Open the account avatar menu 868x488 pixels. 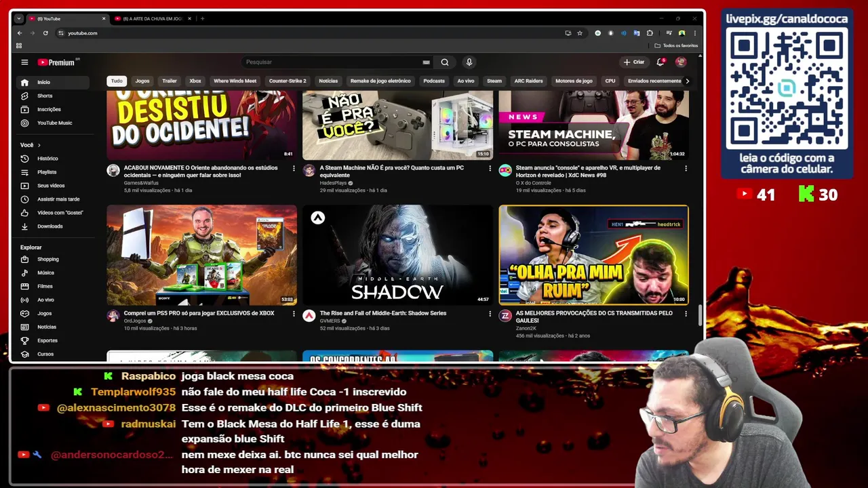[681, 62]
